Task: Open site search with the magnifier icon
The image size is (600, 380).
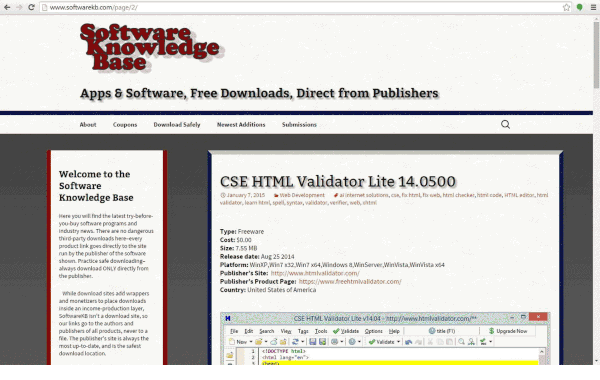Action: 505,124
